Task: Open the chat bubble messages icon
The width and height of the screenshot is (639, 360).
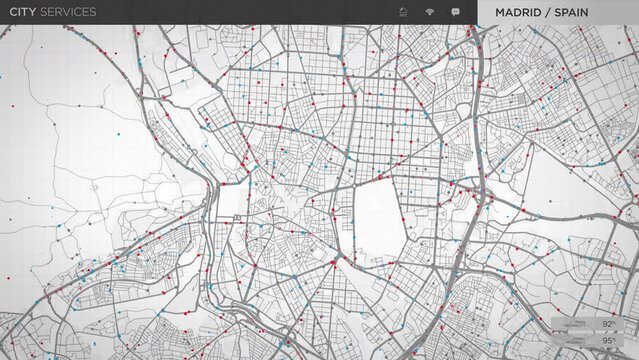Action: tap(456, 12)
